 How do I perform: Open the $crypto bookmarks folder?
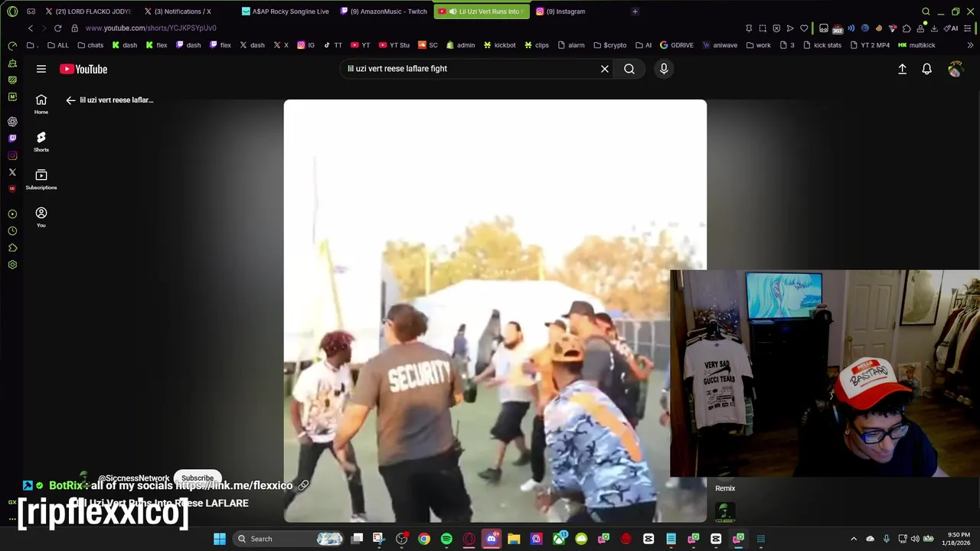609,45
